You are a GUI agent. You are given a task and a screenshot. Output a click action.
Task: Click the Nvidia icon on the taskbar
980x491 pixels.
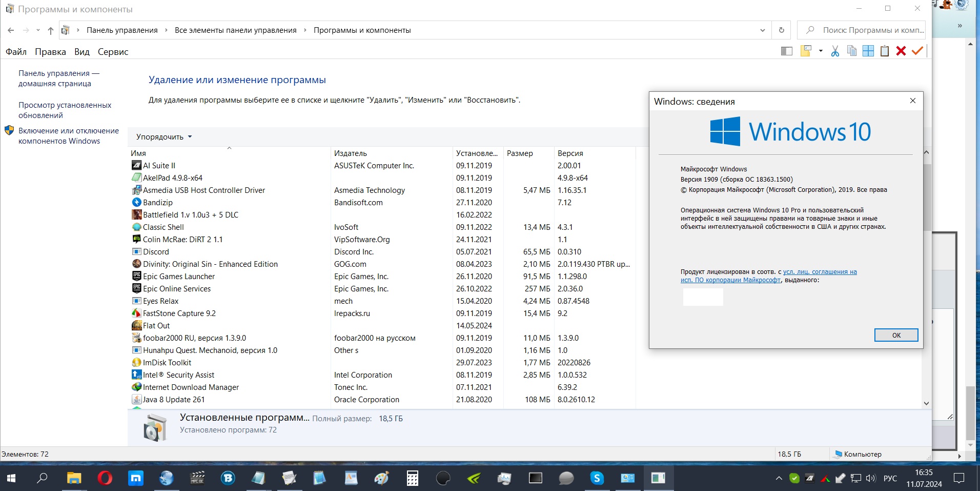point(474,479)
